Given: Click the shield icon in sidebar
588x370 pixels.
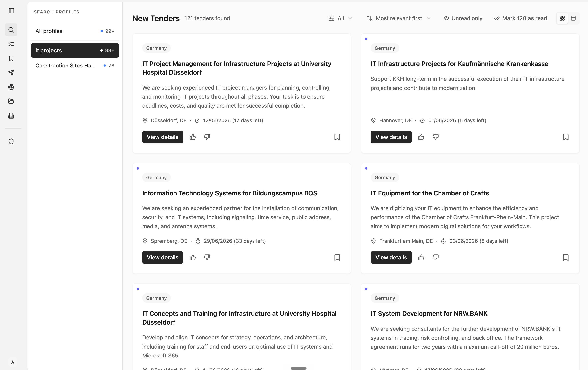Looking at the screenshot, I should [11, 141].
